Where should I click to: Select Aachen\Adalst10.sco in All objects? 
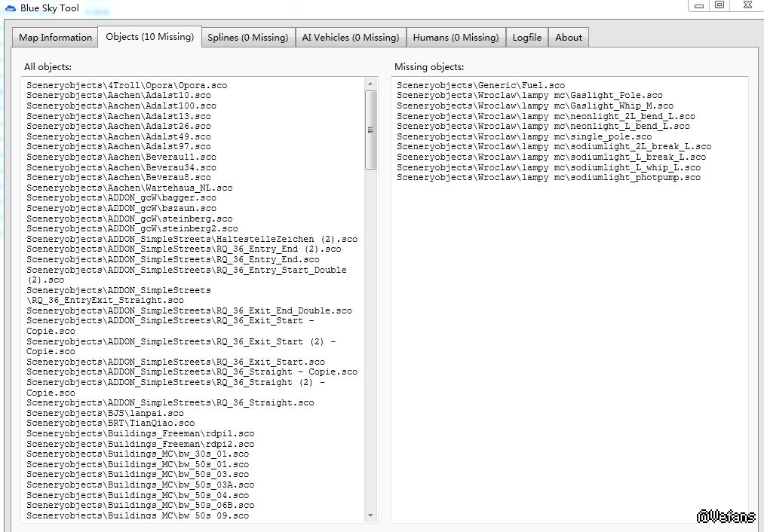[x=118, y=96]
